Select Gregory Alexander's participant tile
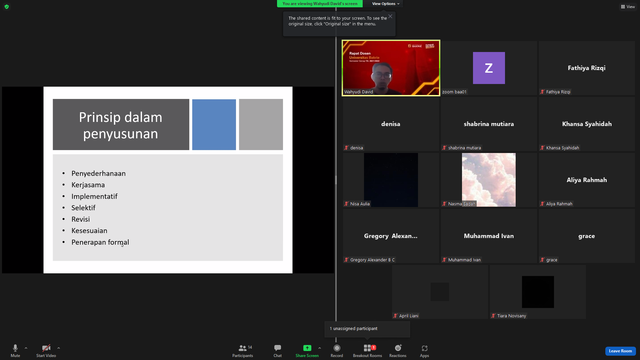Screen dimensions: 640x360 click(391, 236)
